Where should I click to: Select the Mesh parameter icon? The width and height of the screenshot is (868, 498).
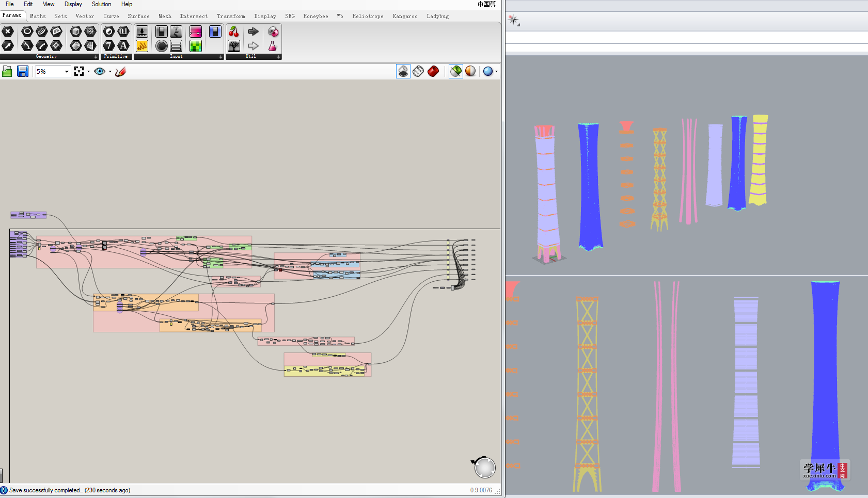pyautogui.click(x=90, y=31)
